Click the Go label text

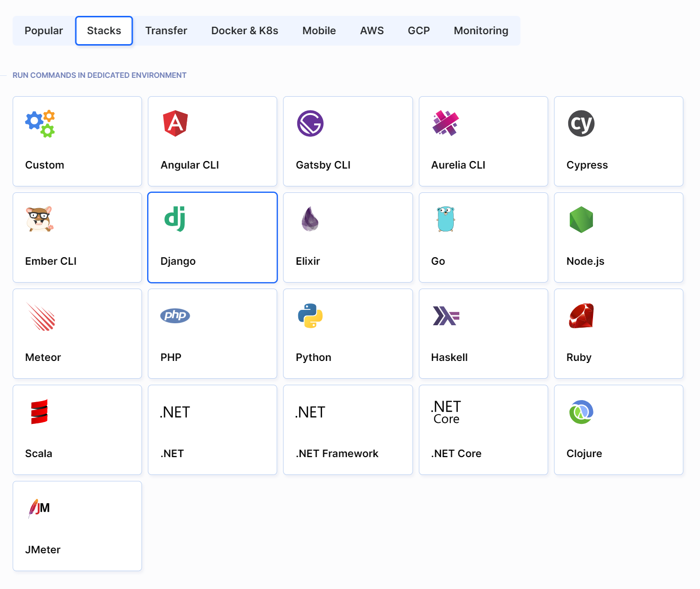pyautogui.click(x=438, y=261)
